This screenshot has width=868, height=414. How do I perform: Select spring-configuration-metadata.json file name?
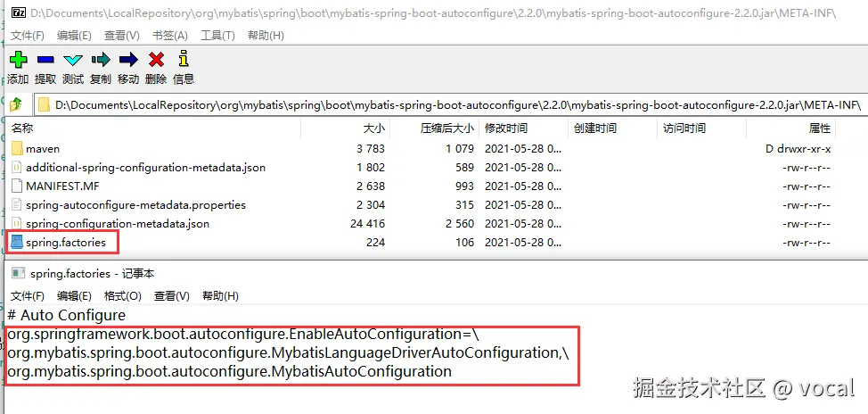[118, 224]
